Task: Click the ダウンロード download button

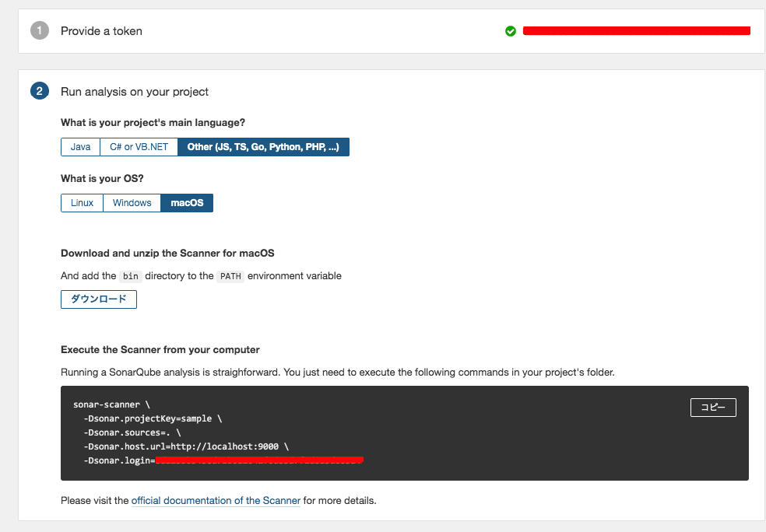Action: coord(99,299)
